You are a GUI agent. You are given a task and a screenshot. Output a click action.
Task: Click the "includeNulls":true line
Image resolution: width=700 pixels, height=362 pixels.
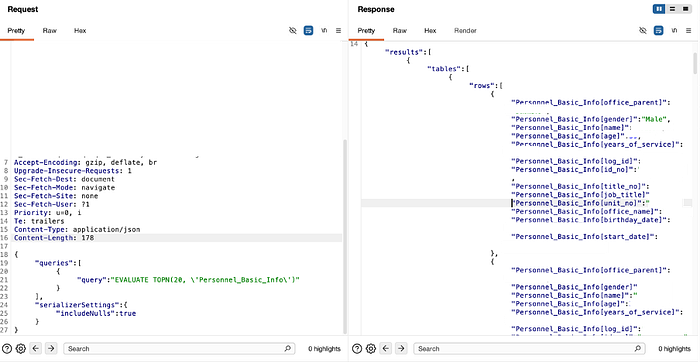(96, 313)
